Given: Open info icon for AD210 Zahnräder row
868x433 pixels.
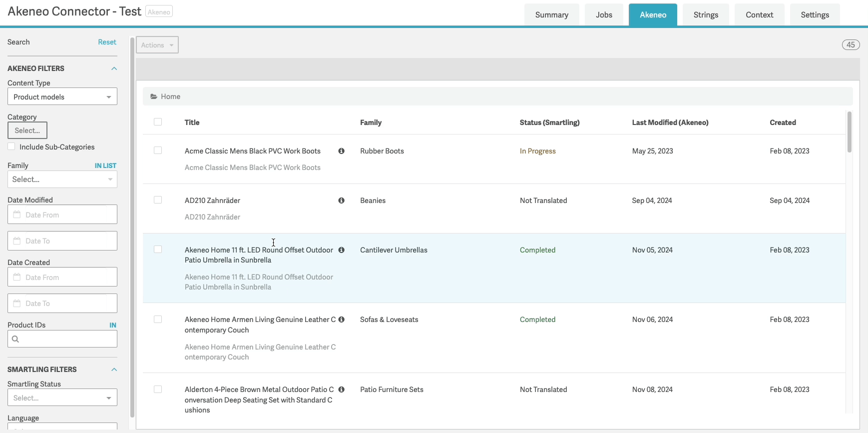Looking at the screenshot, I should click(342, 200).
